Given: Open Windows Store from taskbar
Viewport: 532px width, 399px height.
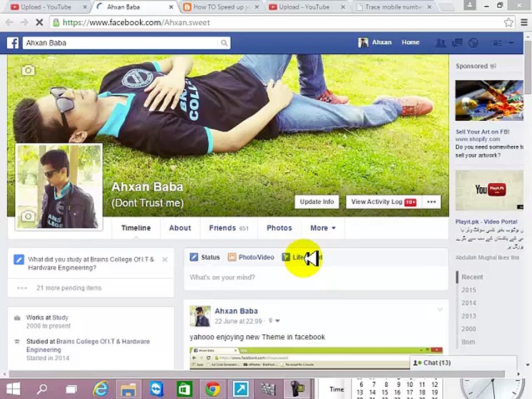Looking at the screenshot, I should click(x=185, y=389).
